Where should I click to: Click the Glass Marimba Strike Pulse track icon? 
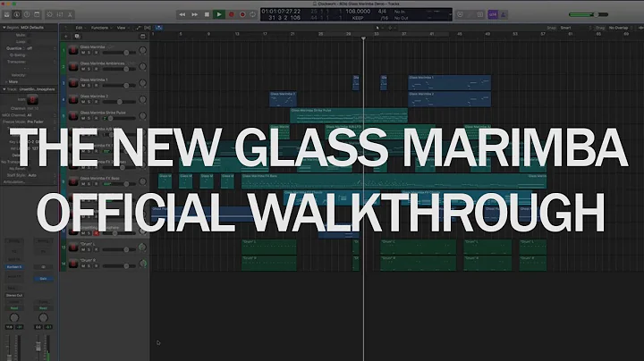(73, 115)
